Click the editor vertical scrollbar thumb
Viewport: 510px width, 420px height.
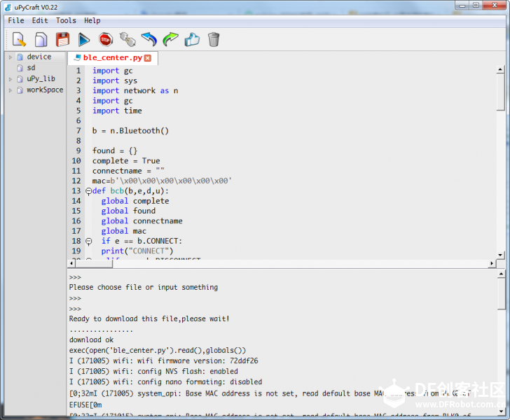501,92
